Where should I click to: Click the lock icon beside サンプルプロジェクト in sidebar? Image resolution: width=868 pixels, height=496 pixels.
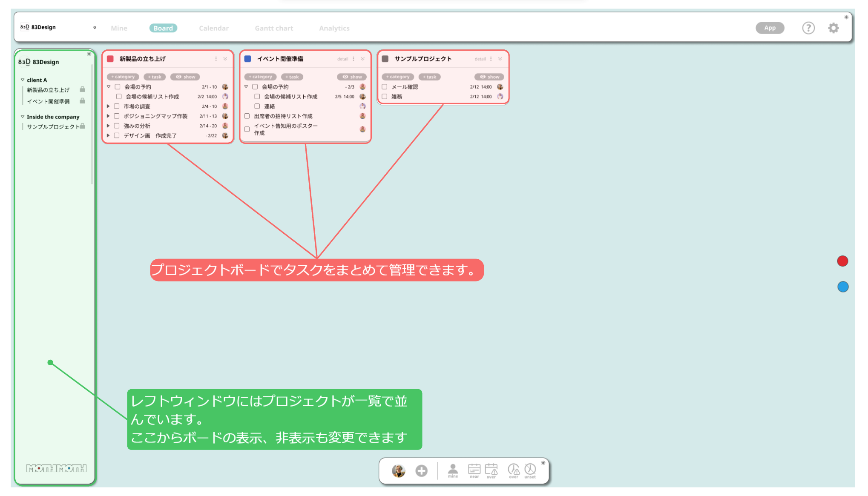83,126
